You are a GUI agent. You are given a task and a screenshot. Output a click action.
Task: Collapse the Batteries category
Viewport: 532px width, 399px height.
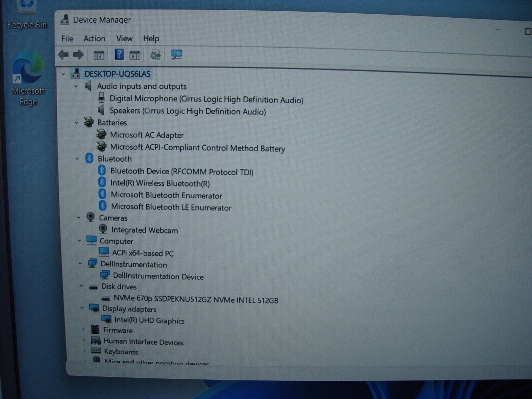pyautogui.click(x=76, y=123)
